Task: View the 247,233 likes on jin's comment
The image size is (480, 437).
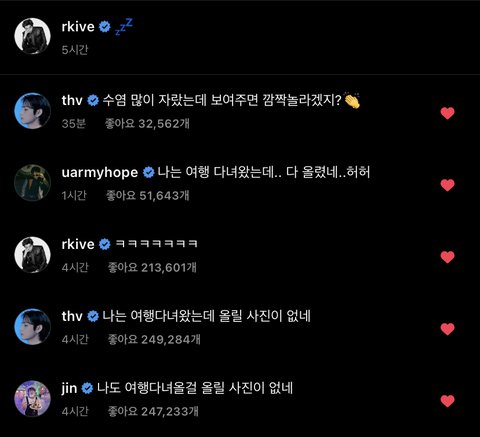Action: [153, 411]
